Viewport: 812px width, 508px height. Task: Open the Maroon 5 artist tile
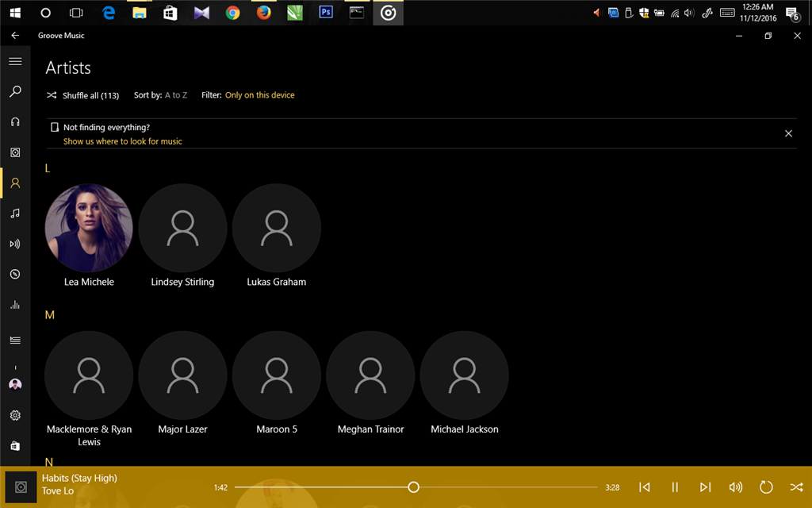tap(277, 383)
